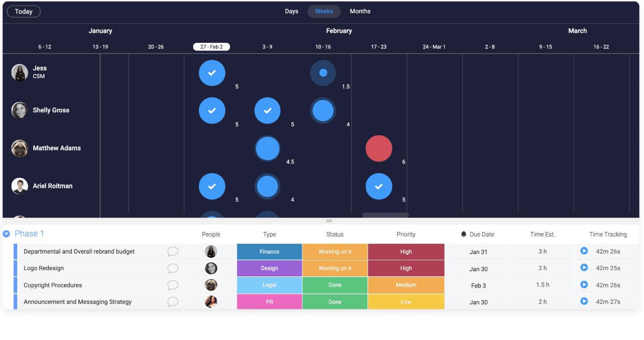Start time tracking for Announcement and Messaging Strategy
This screenshot has height=340, width=644.
tap(584, 302)
